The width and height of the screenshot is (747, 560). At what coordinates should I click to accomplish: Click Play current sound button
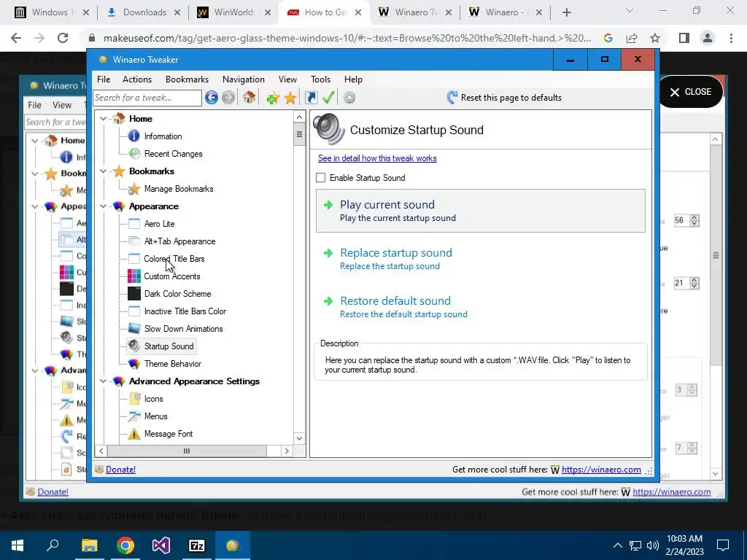point(481,211)
